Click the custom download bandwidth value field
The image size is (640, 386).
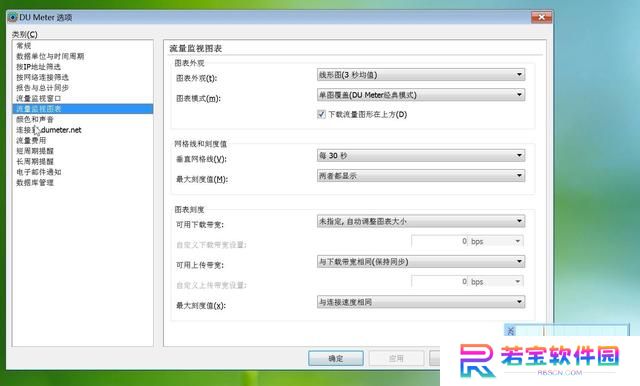tap(439, 241)
